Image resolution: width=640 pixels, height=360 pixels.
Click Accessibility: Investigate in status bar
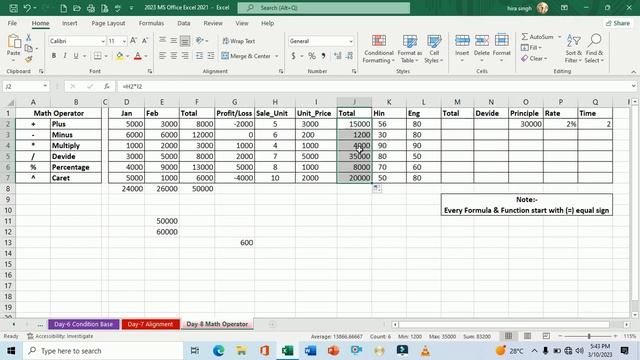tap(60, 336)
